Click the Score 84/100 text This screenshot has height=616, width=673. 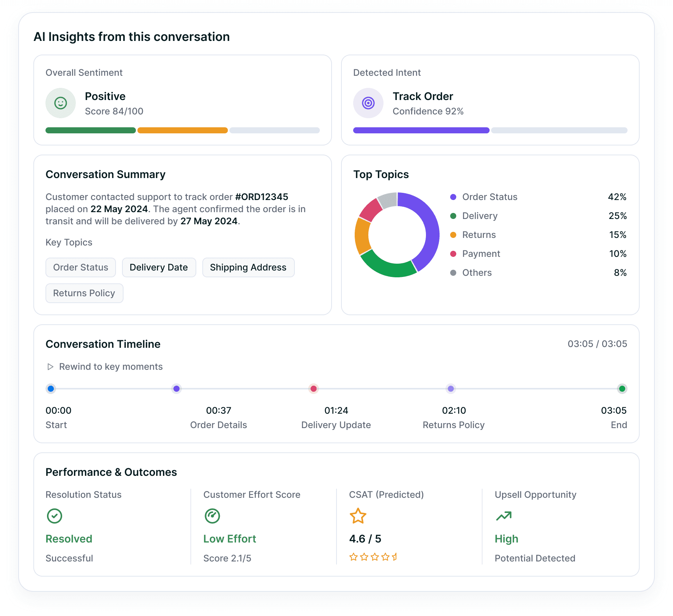114,111
